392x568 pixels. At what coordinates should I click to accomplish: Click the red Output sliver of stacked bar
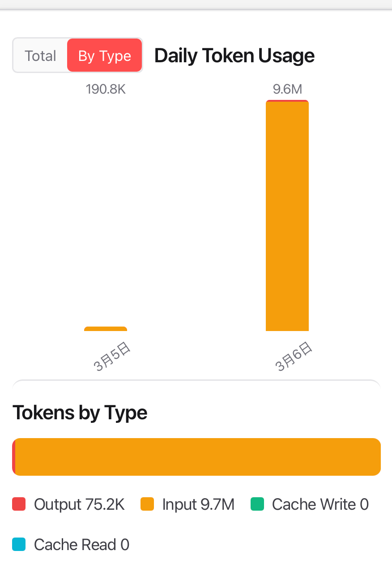[14, 456]
